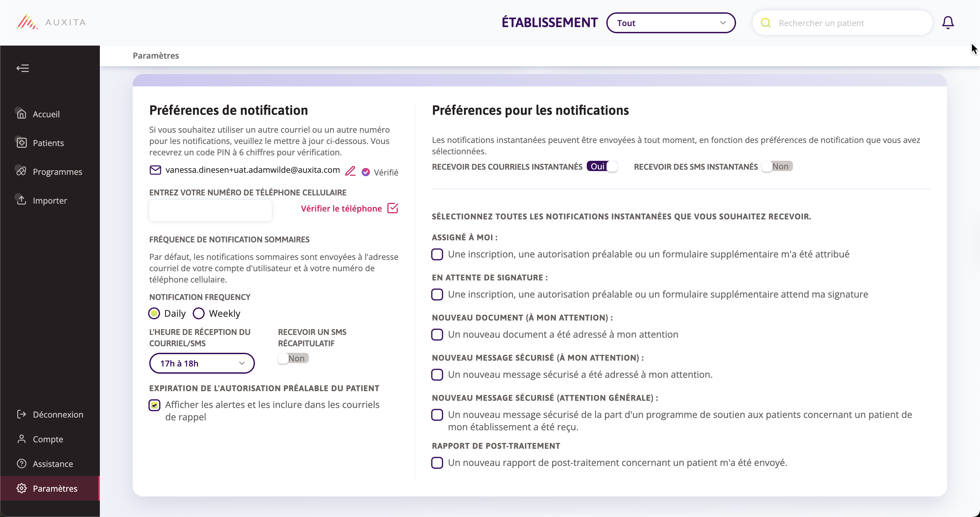This screenshot has width=980, height=517.
Task: Click the pencil icon to edit email
Action: point(350,171)
